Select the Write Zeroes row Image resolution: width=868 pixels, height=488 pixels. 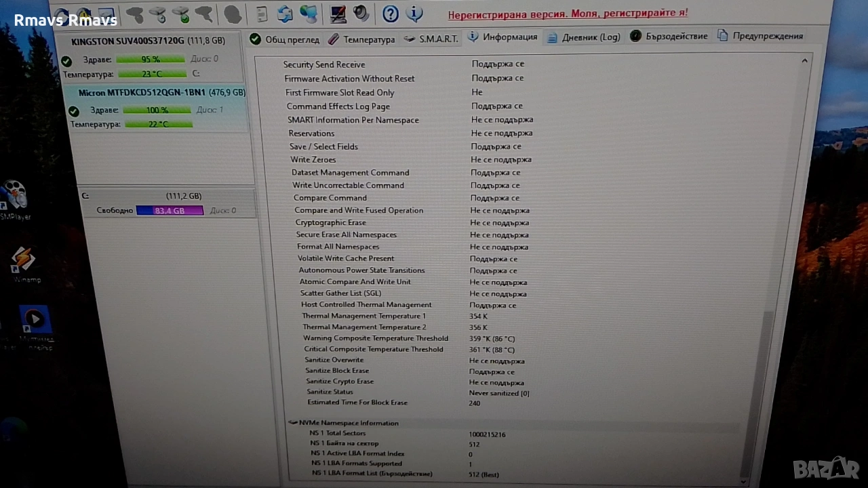coord(411,159)
